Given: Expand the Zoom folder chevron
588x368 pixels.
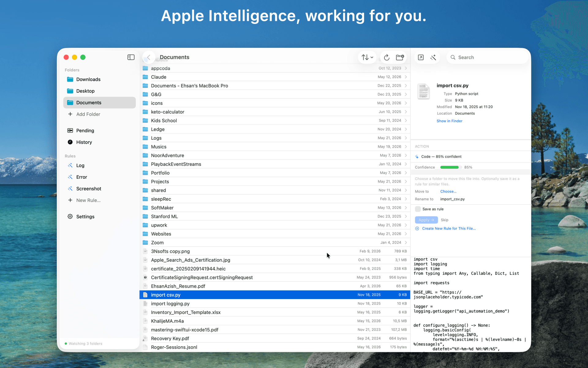Looking at the screenshot, I should (x=406, y=243).
